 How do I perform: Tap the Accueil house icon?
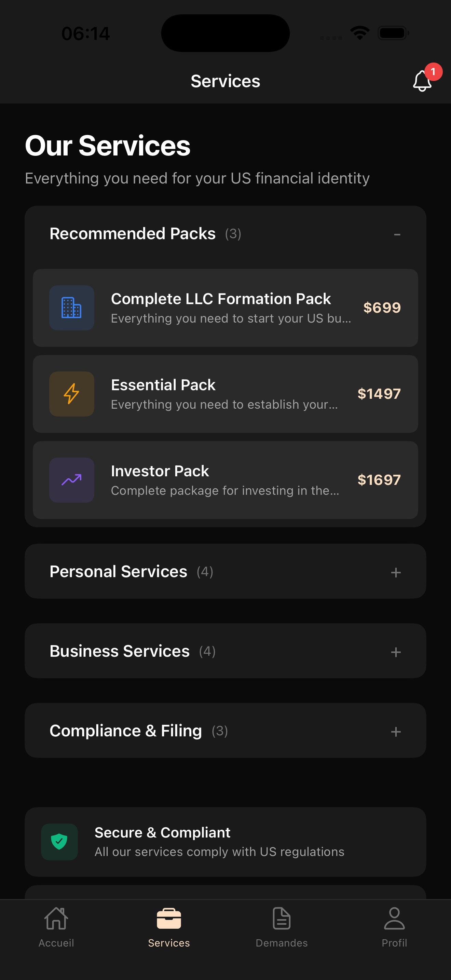[56, 918]
